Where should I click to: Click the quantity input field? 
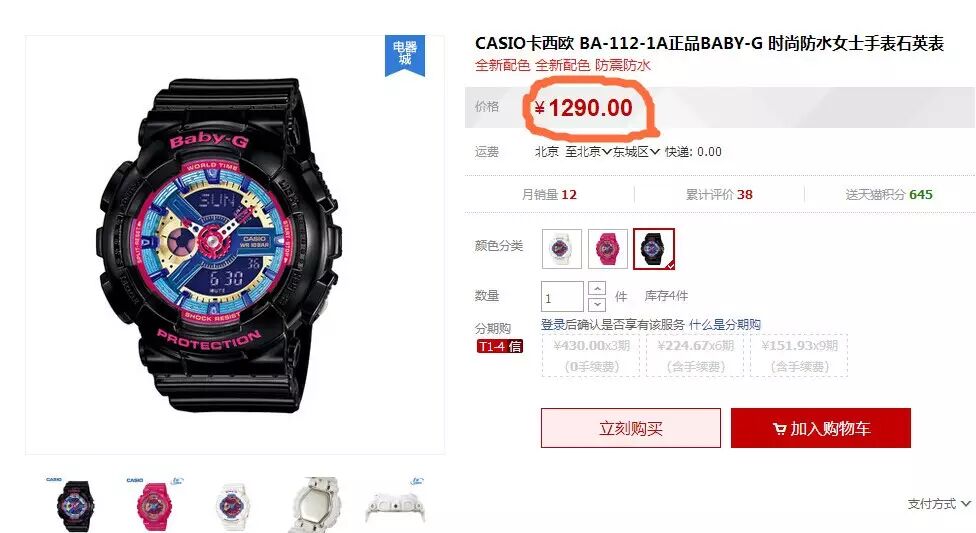click(562, 297)
